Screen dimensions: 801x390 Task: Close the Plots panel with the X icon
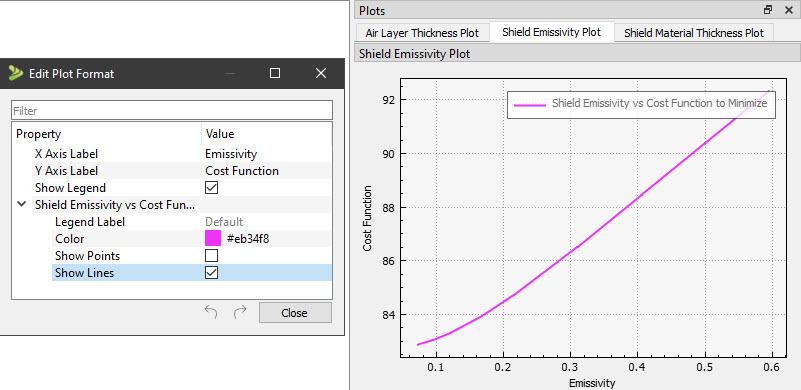coord(788,10)
